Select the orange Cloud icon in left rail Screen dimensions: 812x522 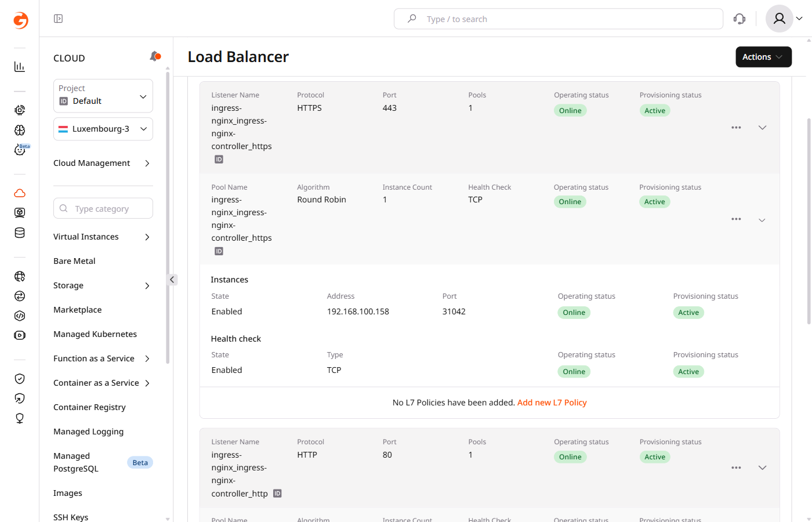tap(20, 193)
